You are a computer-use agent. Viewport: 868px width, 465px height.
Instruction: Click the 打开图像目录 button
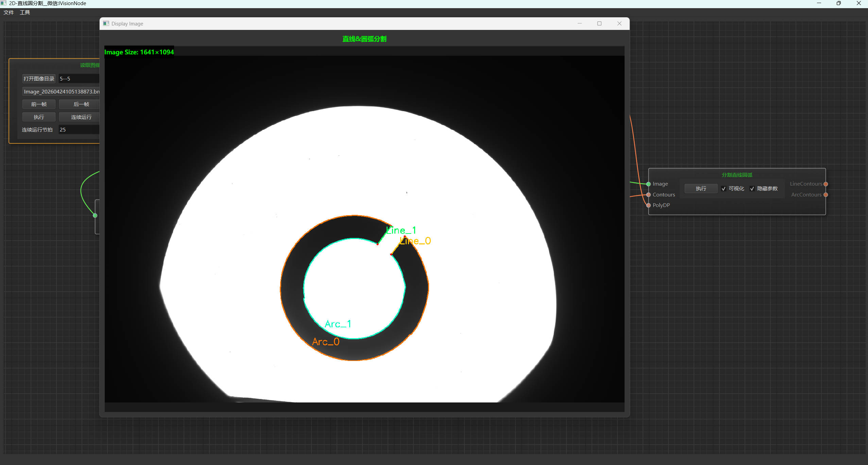39,79
